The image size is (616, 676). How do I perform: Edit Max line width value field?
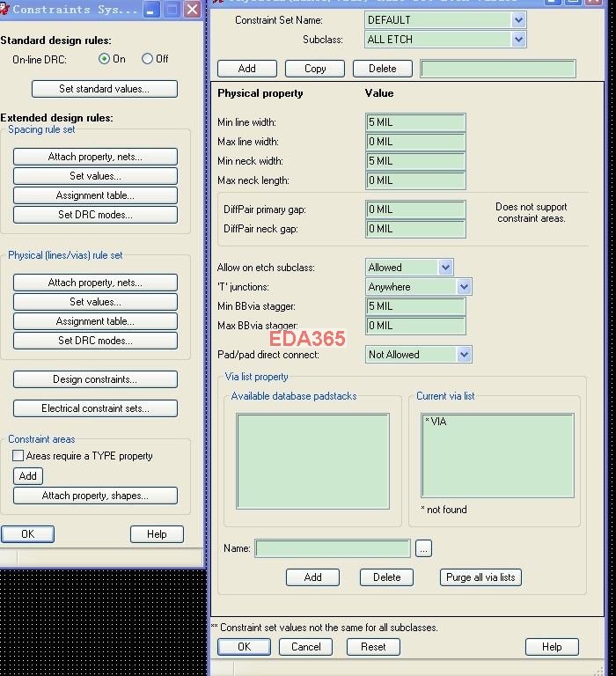[415, 142]
